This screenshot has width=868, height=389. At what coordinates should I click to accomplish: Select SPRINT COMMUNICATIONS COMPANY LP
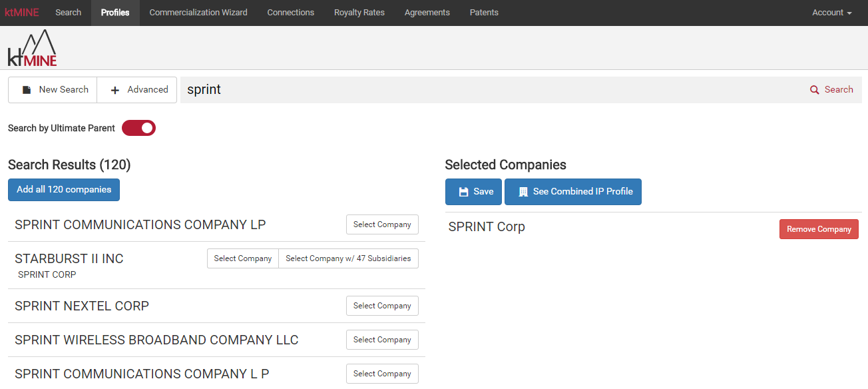pos(382,224)
